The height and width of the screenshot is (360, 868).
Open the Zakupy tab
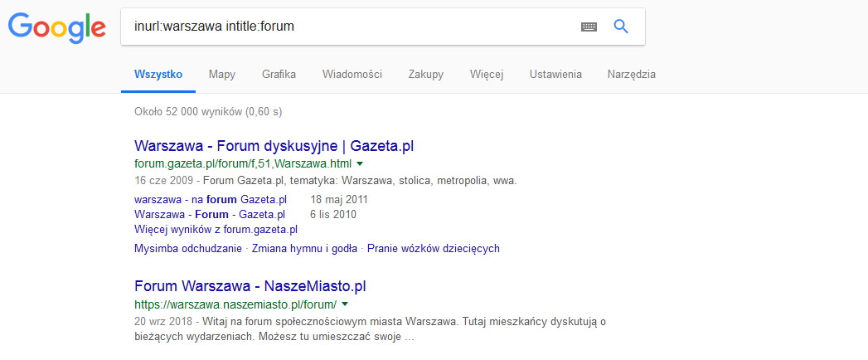(425, 74)
